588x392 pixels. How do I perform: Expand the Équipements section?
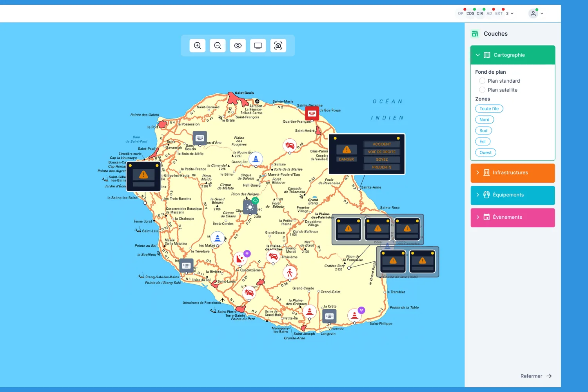(513, 195)
